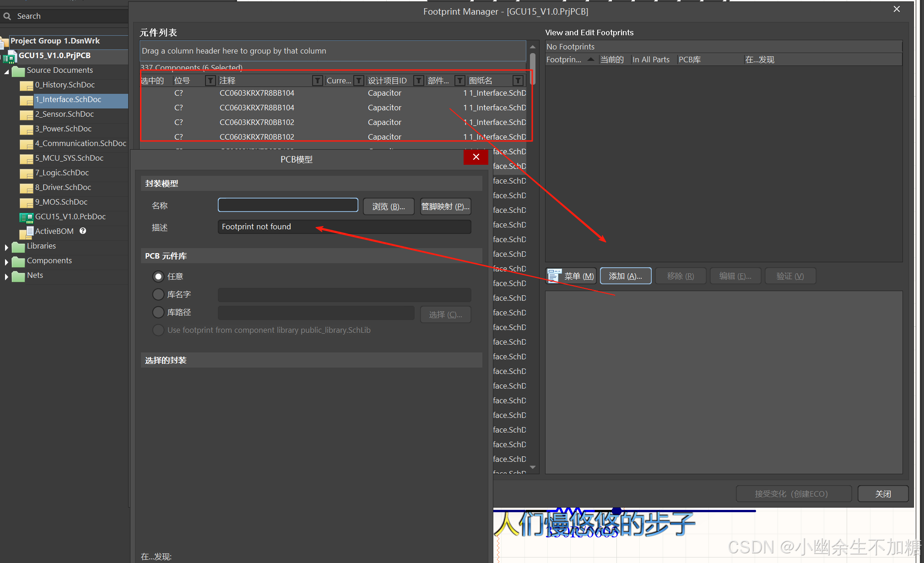The height and width of the screenshot is (563, 924).
Task: Expand the Components tree node
Action: coord(6,262)
